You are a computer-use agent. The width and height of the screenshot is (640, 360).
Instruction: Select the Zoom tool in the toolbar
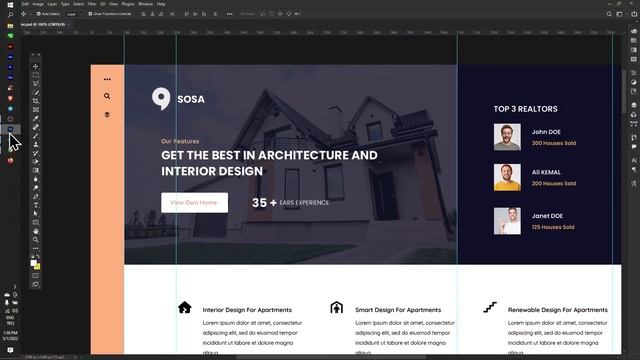point(36,240)
